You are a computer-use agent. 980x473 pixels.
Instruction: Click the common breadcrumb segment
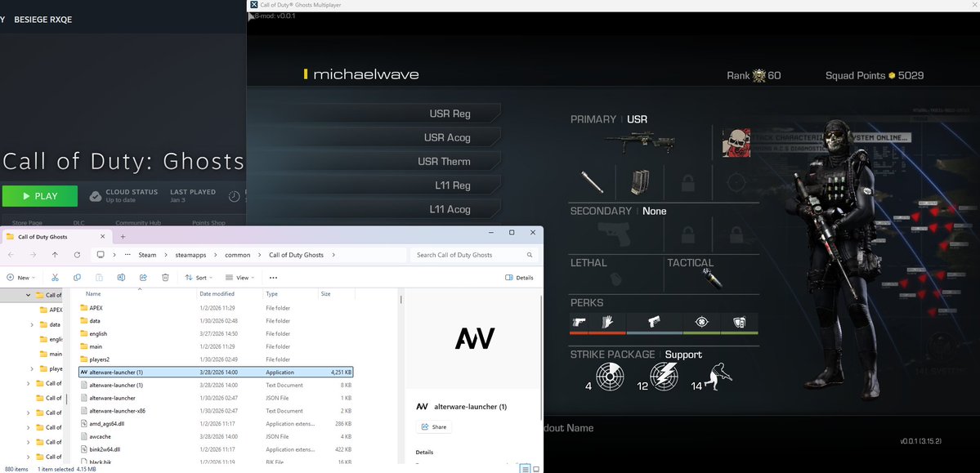click(238, 255)
